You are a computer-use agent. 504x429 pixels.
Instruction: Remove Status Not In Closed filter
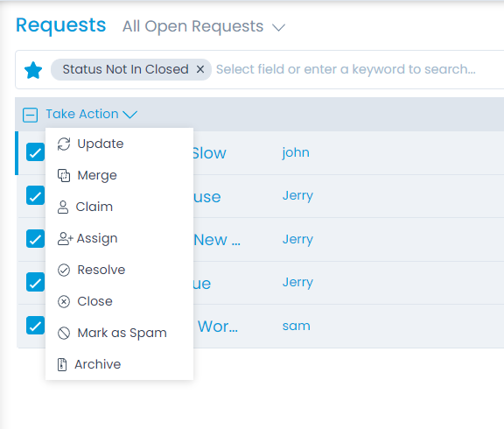point(200,69)
